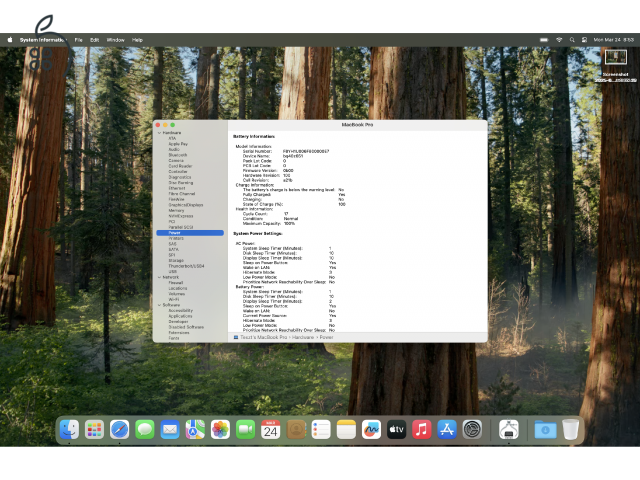This screenshot has height=480, width=640.
Task: Select Thunderbolt/USB4 in the sidebar
Action: [x=186, y=266]
